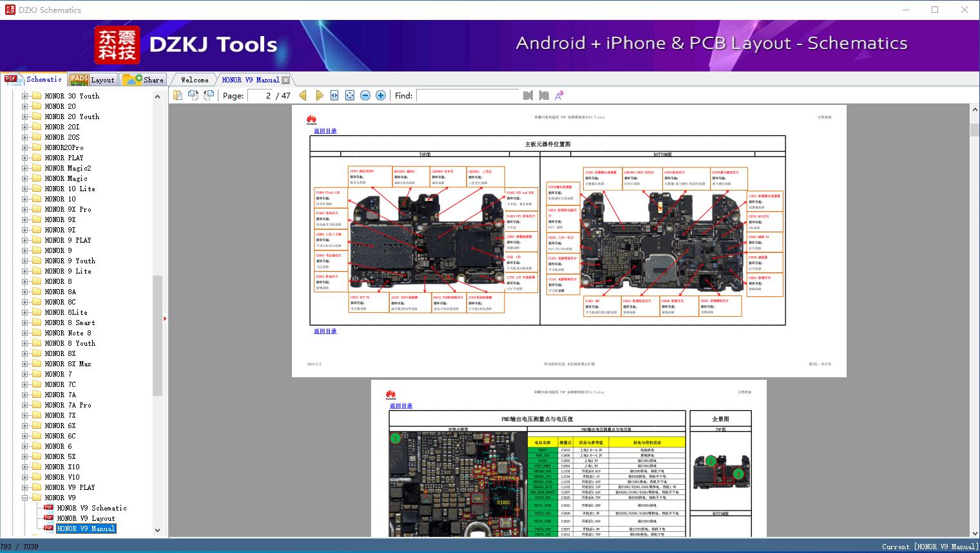980x553 pixels.
Task: Zoom out with the minus icon
Action: (365, 95)
